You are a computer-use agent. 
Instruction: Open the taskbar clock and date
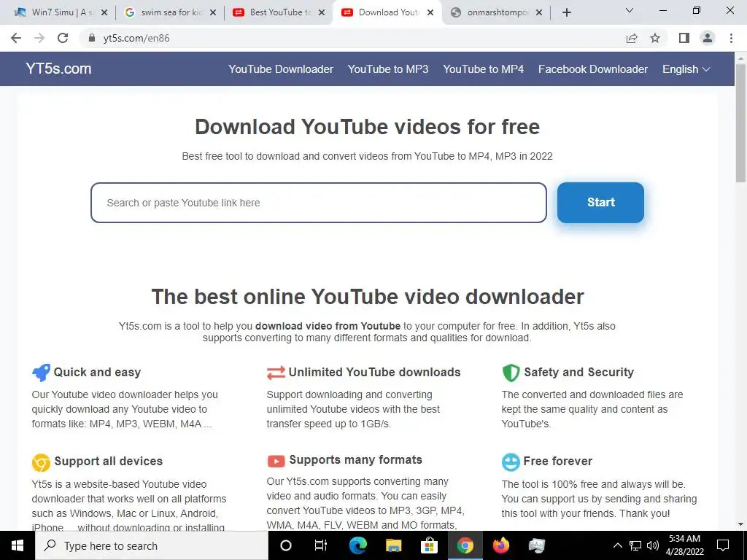coord(684,545)
